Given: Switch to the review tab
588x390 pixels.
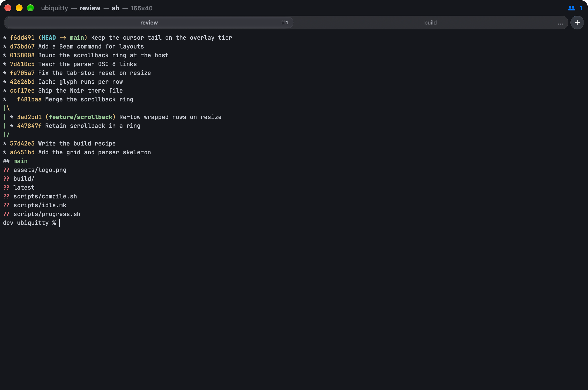Looking at the screenshot, I should pyautogui.click(x=149, y=23).
